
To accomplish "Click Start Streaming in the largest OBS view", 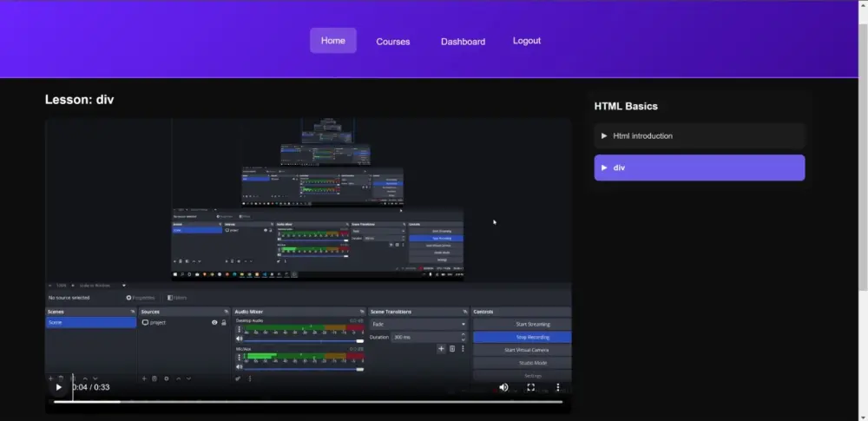I will pyautogui.click(x=522, y=325).
